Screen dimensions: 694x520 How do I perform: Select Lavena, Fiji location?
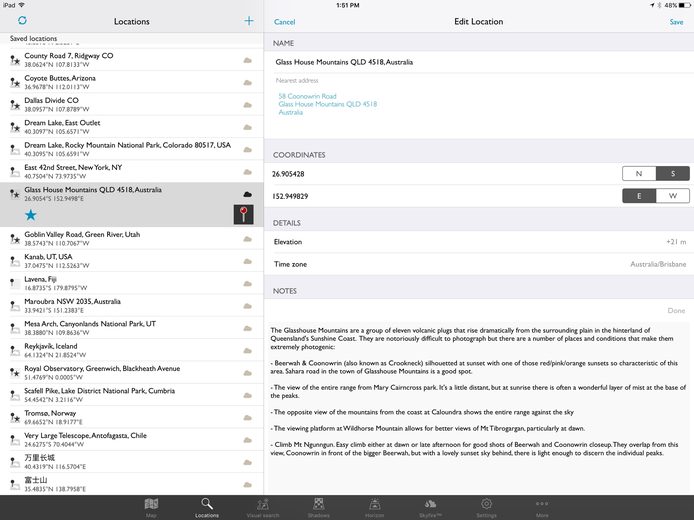tap(131, 283)
